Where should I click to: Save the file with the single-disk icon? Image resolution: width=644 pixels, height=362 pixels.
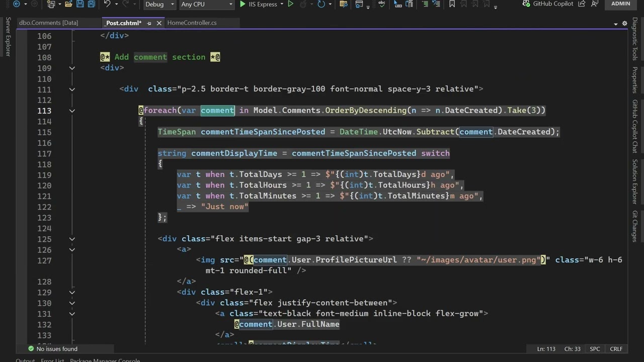80,4
